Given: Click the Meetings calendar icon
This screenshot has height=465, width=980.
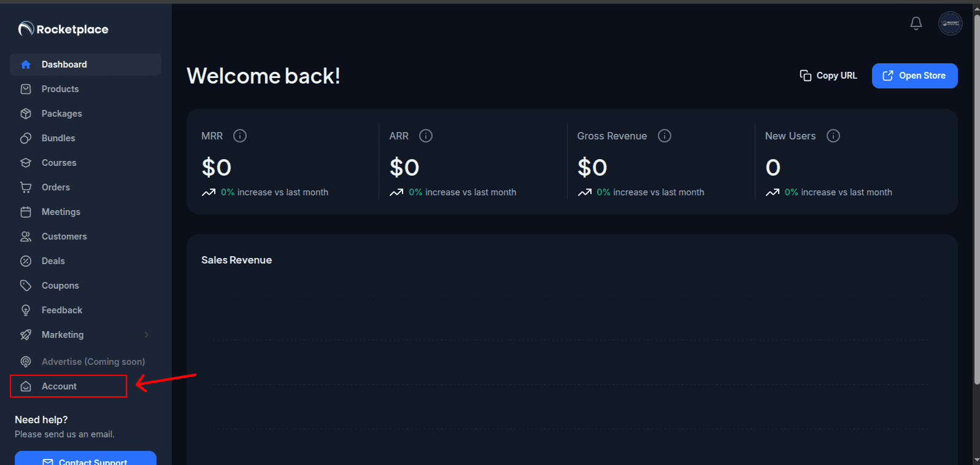Looking at the screenshot, I should tap(26, 211).
